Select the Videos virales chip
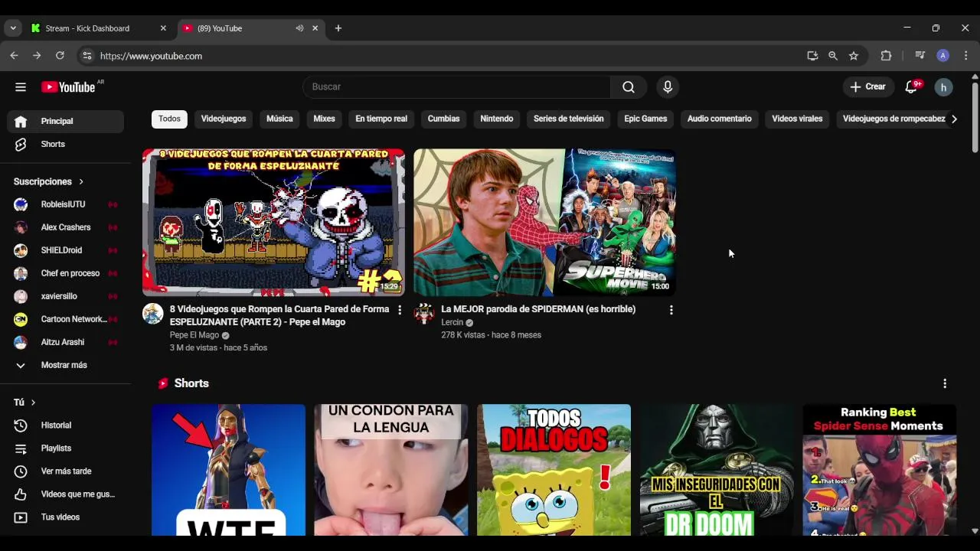 [x=797, y=119]
